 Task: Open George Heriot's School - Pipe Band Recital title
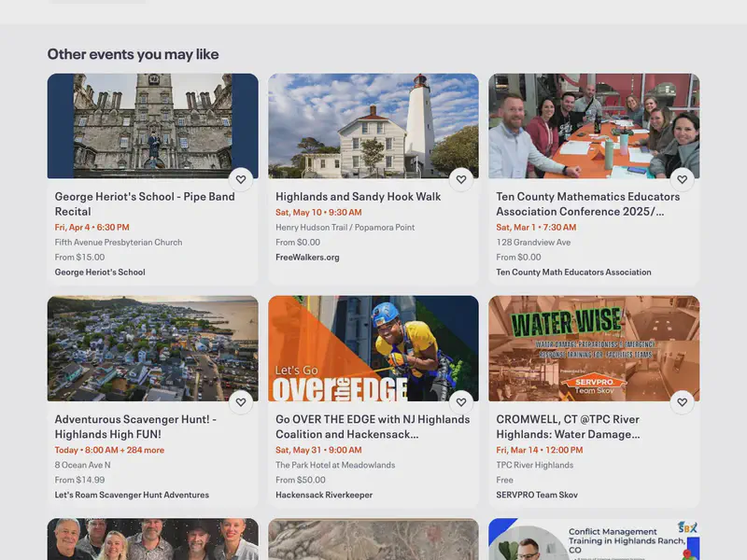pyautogui.click(x=145, y=203)
